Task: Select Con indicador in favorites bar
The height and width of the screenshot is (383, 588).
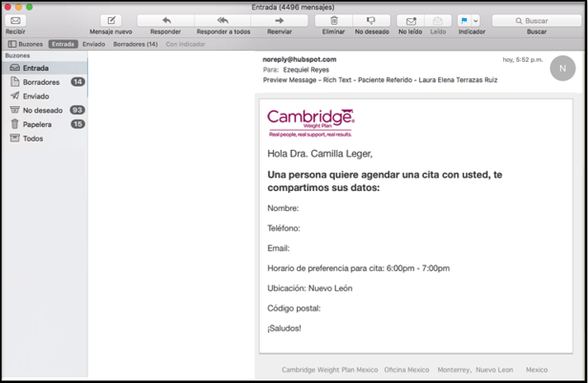Action: 185,44
